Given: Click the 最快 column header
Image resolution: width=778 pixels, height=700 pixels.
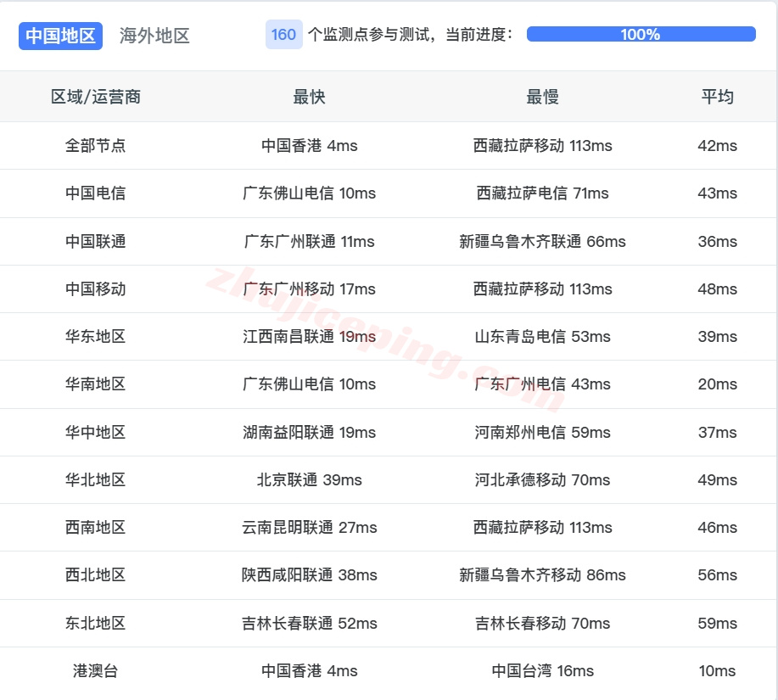Looking at the screenshot, I should tap(310, 97).
